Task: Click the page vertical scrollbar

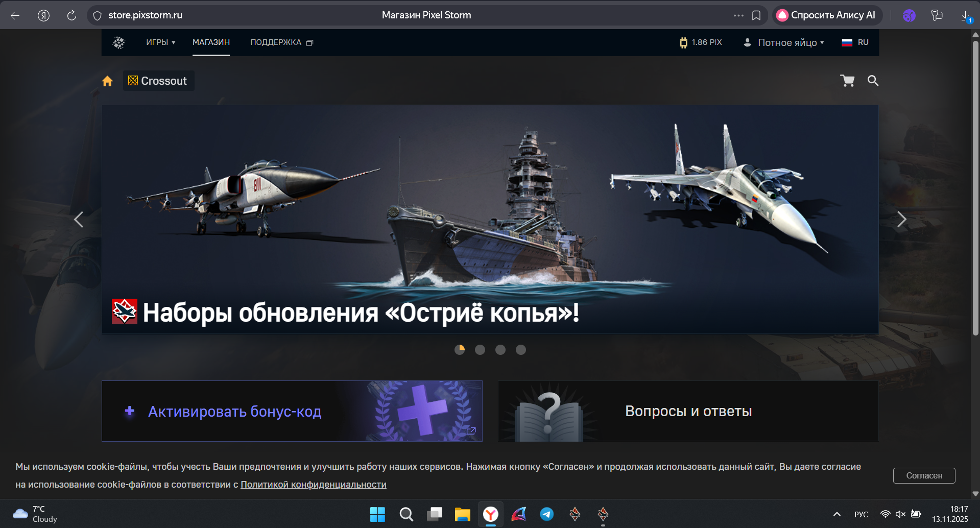Action: click(x=975, y=189)
